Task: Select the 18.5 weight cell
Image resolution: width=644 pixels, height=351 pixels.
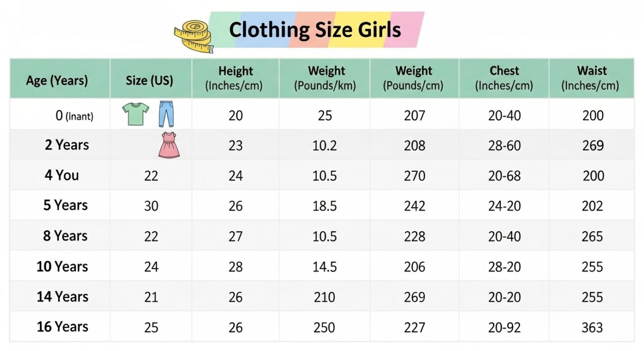Action: point(324,206)
